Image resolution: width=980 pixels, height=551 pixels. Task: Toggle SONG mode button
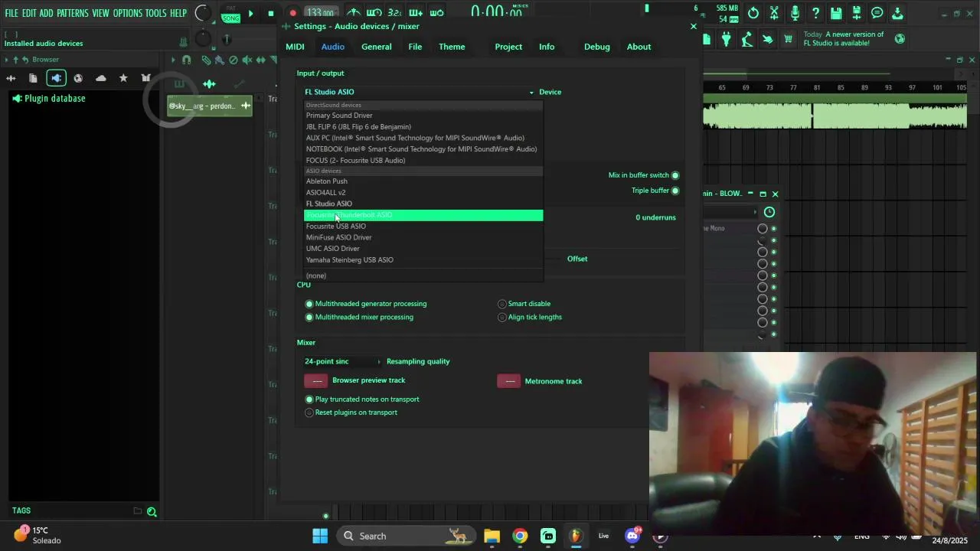(x=230, y=18)
